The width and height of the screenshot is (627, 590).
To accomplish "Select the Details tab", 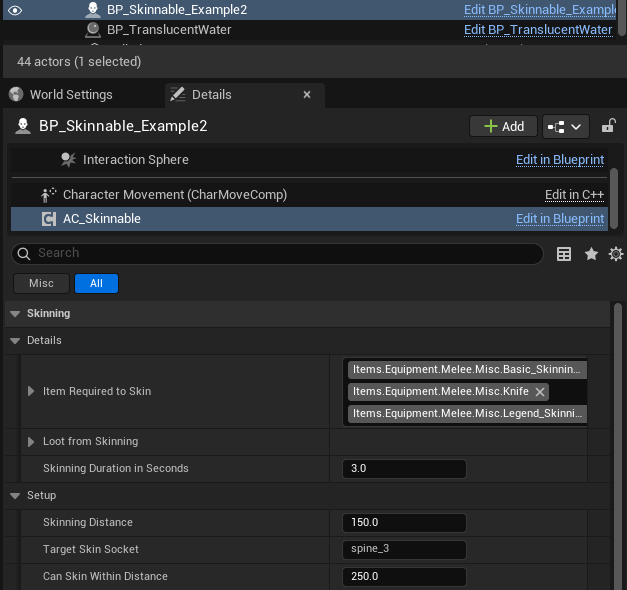I will (211, 95).
